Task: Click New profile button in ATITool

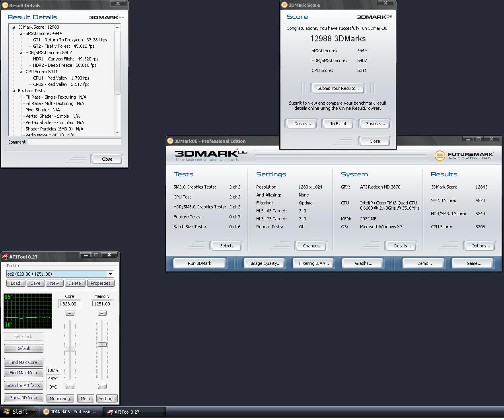Action: coord(54,283)
